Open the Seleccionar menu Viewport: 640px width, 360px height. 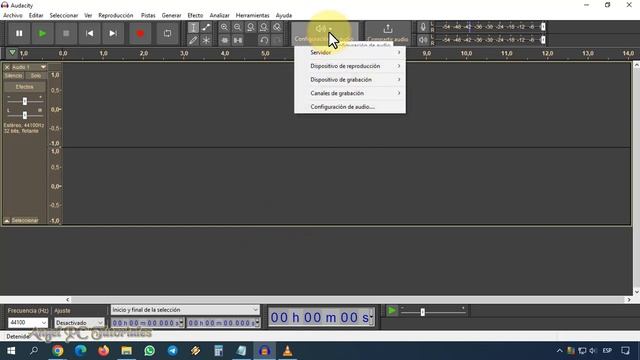click(64, 15)
